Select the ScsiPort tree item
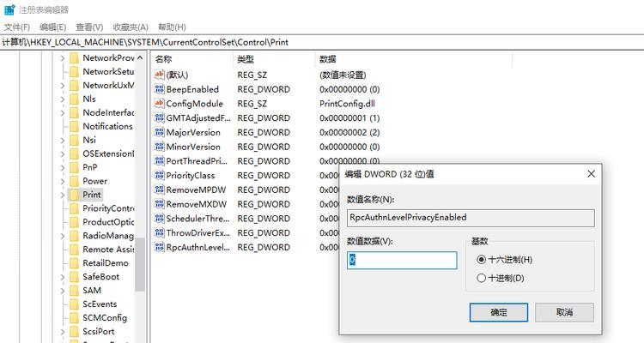Image resolution: width=644 pixels, height=343 pixels. click(98, 332)
